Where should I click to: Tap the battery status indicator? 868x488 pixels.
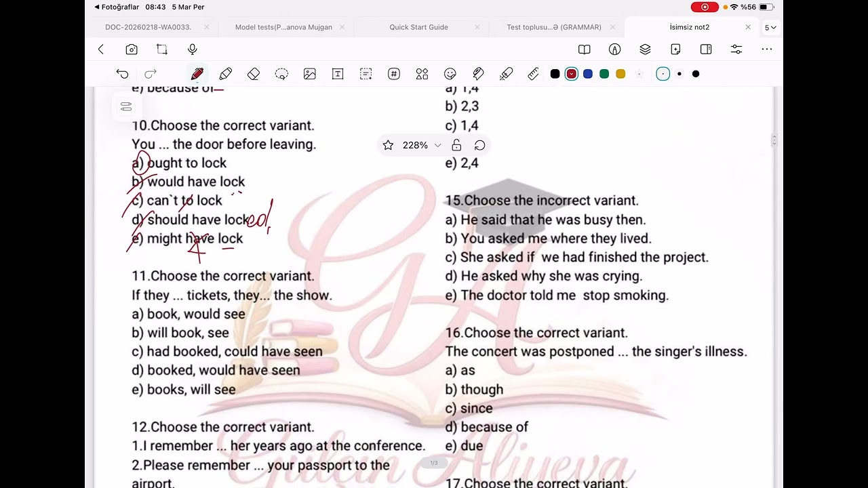click(767, 7)
